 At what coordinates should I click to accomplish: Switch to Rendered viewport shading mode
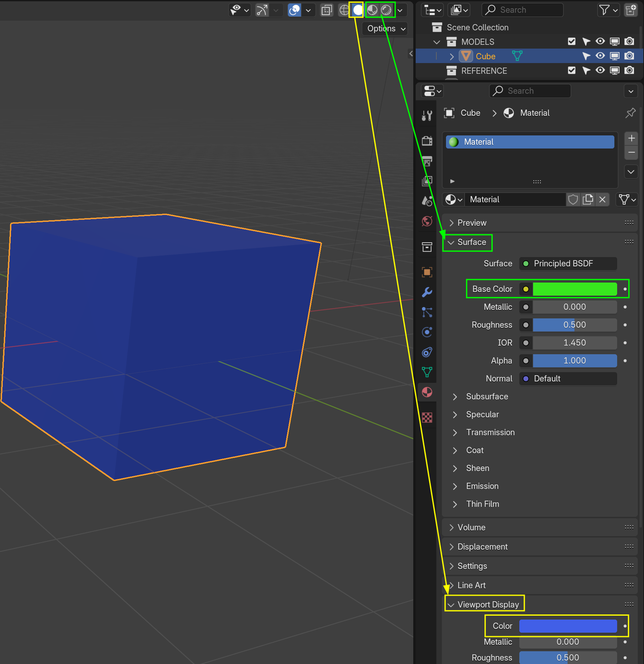coord(386,10)
